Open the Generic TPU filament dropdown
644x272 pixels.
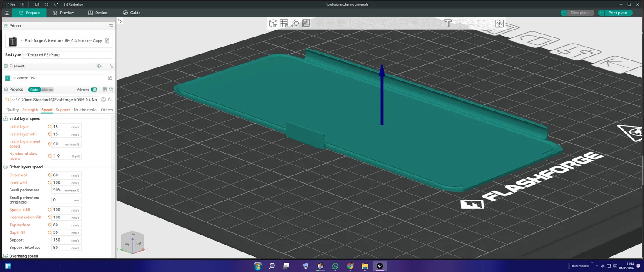pyautogui.click(x=59, y=78)
